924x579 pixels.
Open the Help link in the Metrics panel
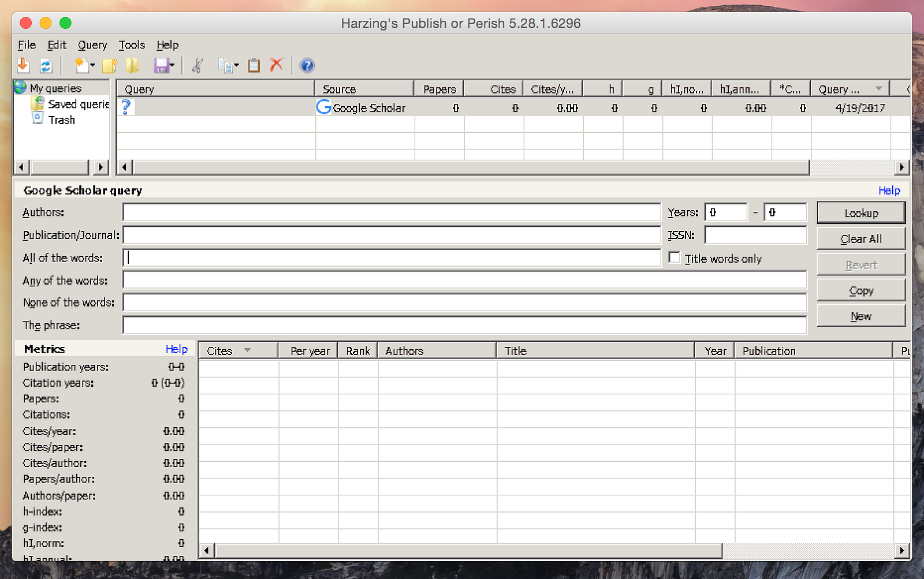click(x=177, y=349)
